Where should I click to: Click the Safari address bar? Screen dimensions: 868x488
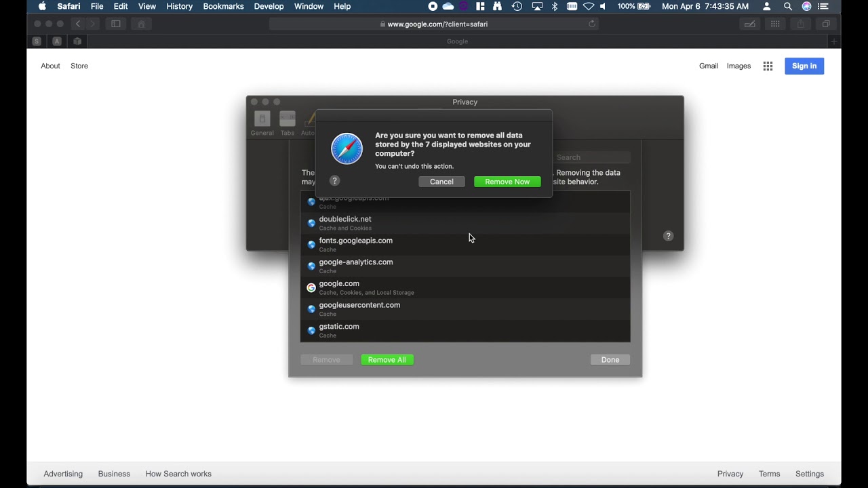point(434,24)
